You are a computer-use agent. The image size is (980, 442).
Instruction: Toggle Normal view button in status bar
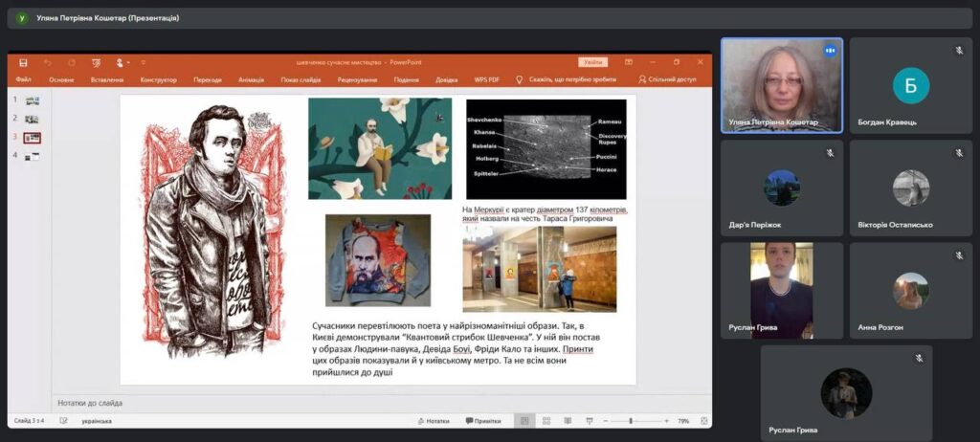(524, 421)
